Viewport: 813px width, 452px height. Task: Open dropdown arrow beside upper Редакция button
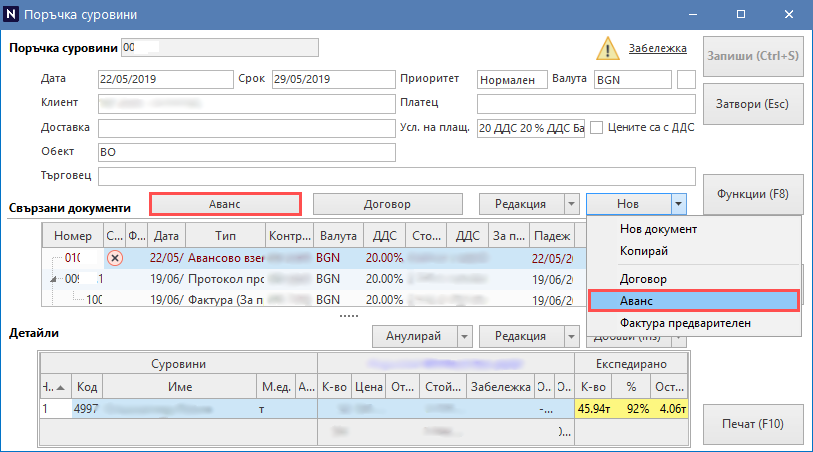pyautogui.click(x=571, y=204)
